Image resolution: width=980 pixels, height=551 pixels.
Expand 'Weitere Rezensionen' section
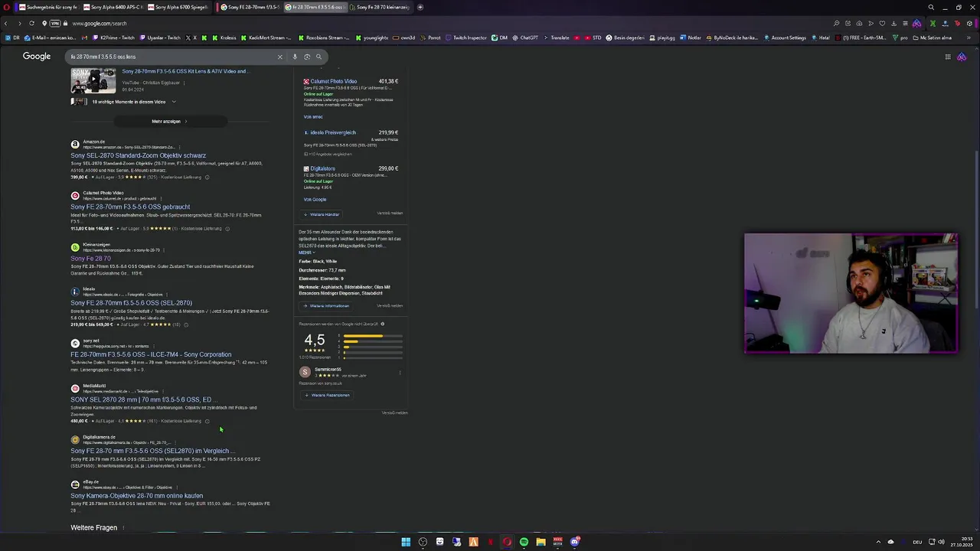(327, 396)
